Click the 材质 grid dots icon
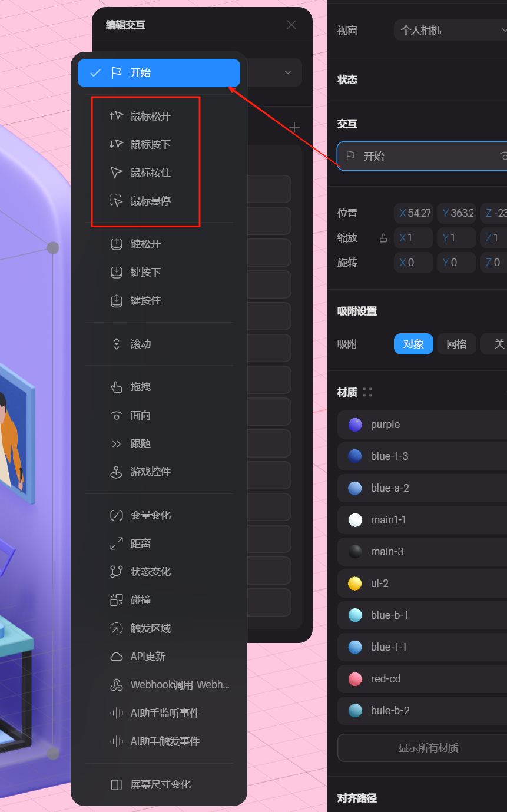Screen dimensions: 507x812 (x=367, y=392)
